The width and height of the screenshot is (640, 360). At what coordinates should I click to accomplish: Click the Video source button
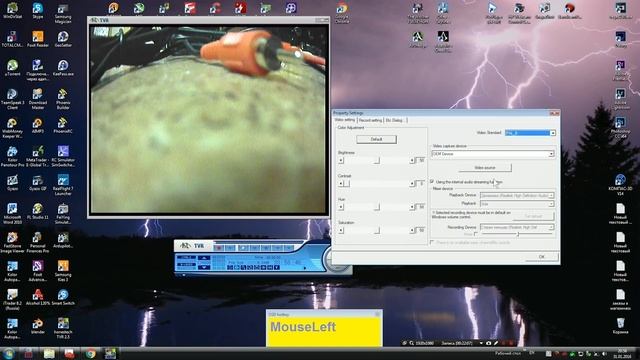click(x=485, y=167)
